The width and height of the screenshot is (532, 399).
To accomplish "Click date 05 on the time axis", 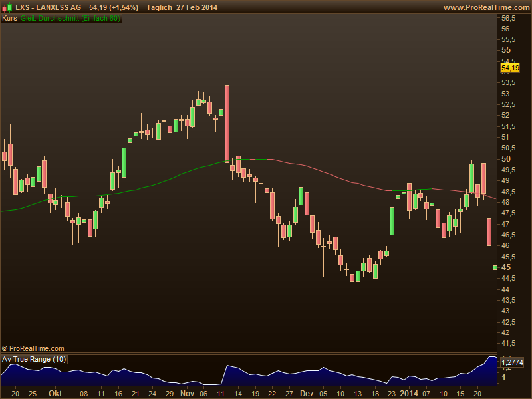I will click(x=323, y=394).
